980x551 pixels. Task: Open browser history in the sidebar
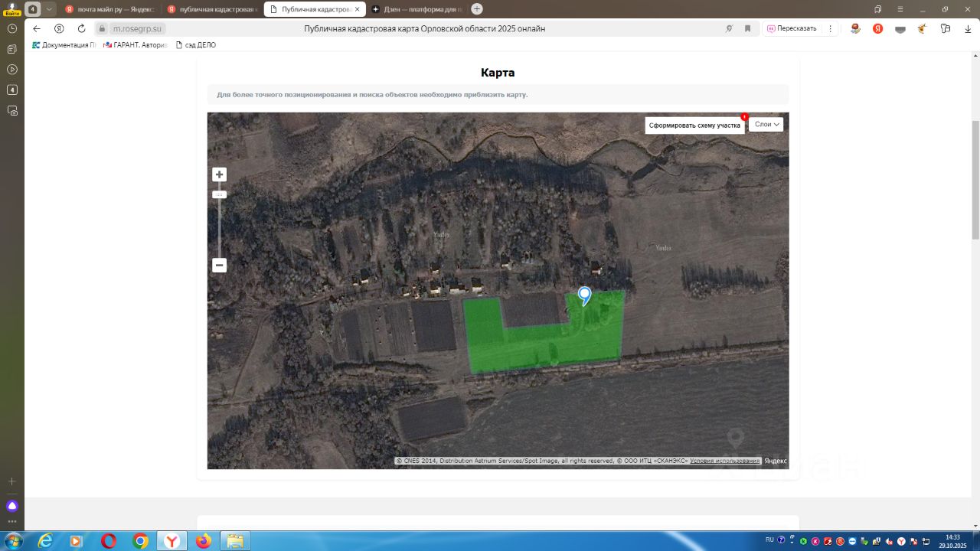pos(12,28)
